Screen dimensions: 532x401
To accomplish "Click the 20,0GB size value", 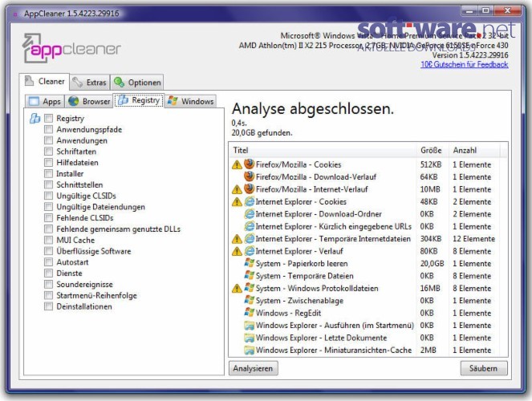I will pos(432,263).
